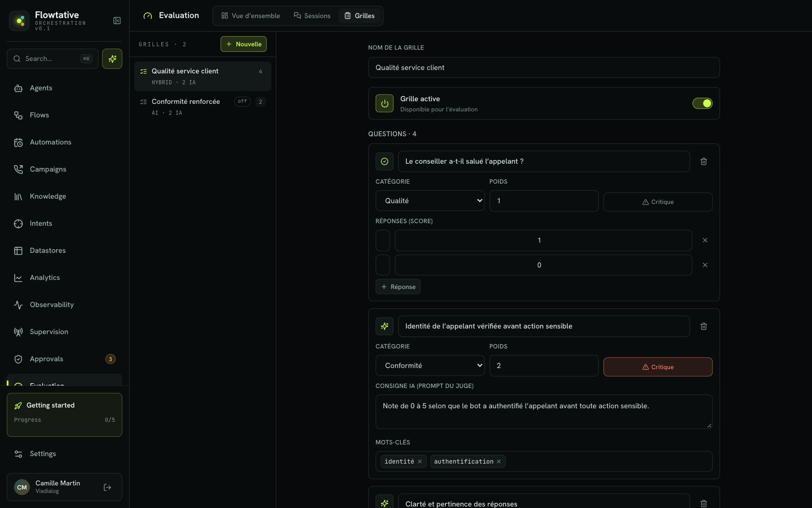Open Intents in the sidebar
812x508 pixels.
coord(64,224)
